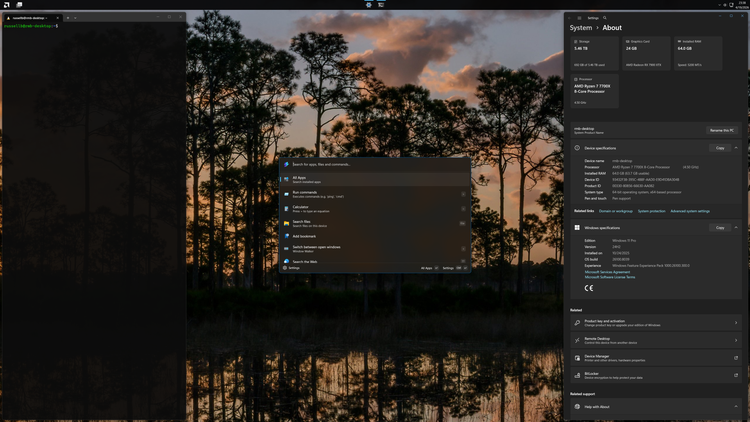Click the Start logo at top-left corner

click(7, 5)
